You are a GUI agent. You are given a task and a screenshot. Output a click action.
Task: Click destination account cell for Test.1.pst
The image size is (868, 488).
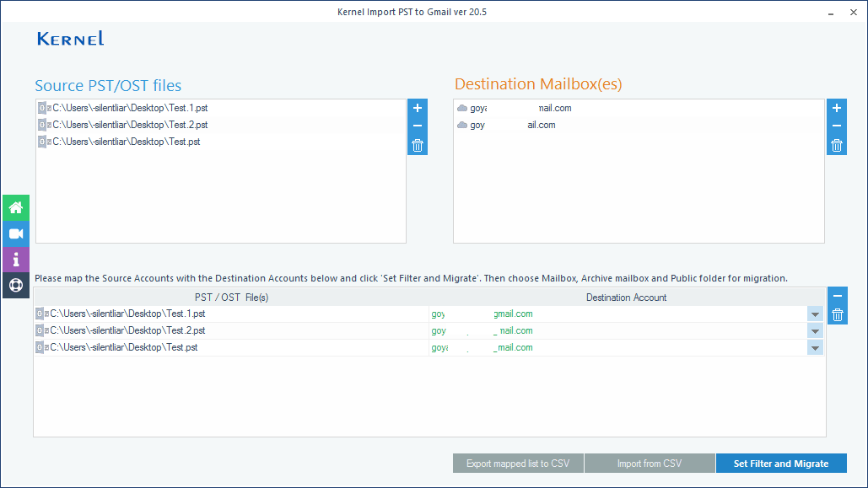(x=617, y=314)
